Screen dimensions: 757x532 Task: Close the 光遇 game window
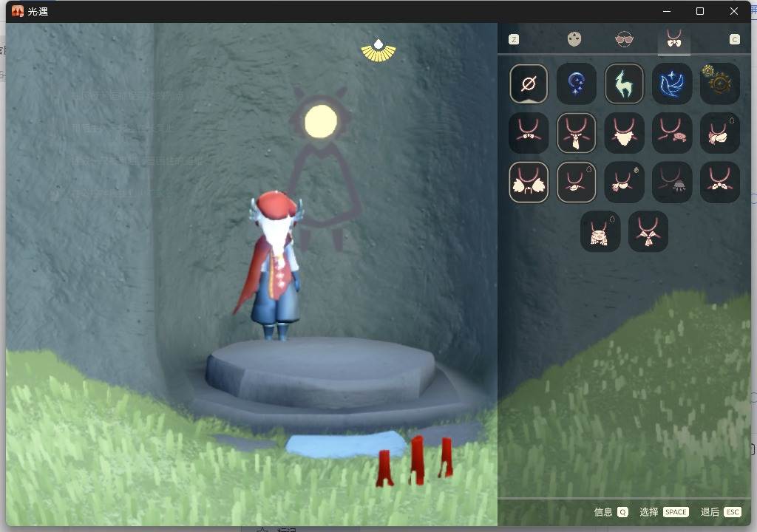(734, 11)
